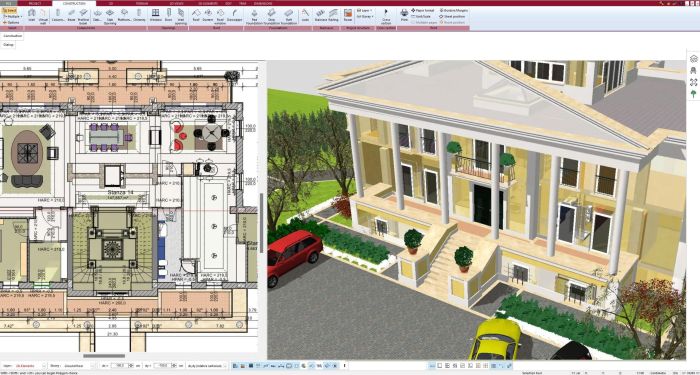Select the Roof window tool
Image resolution: width=700 pixels, height=375 pixels.
click(x=220, y=16)
